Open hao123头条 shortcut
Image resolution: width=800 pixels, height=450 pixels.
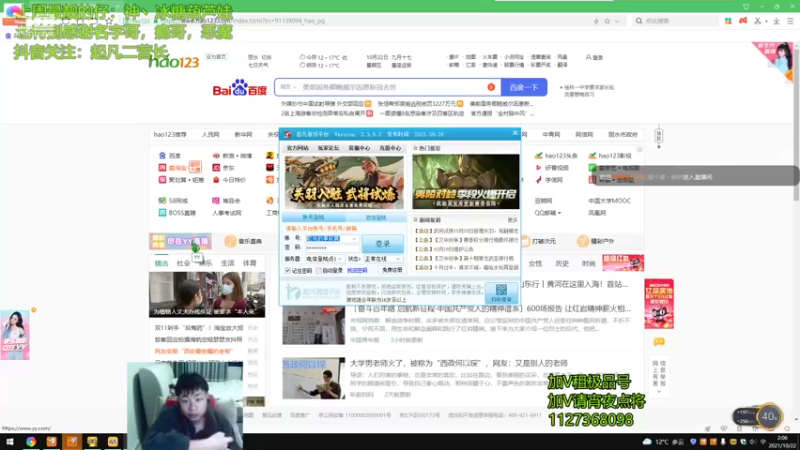pyautogui.click(x=556, y=156)
